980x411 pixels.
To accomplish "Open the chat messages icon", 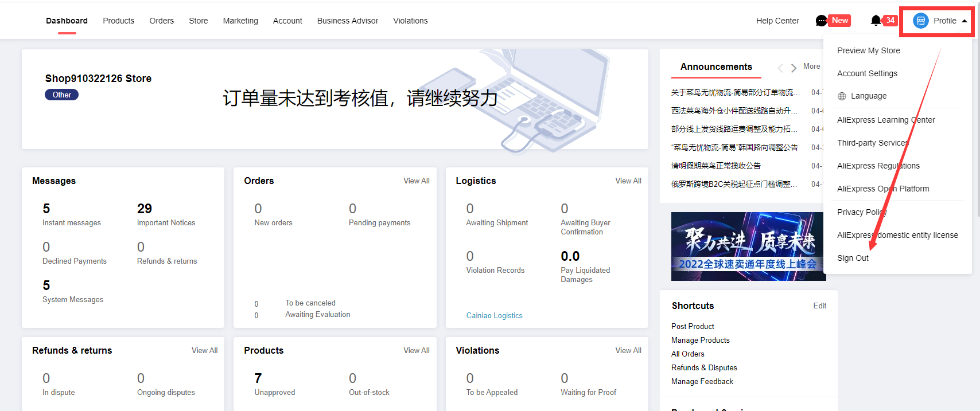I will tap(822, 21).
